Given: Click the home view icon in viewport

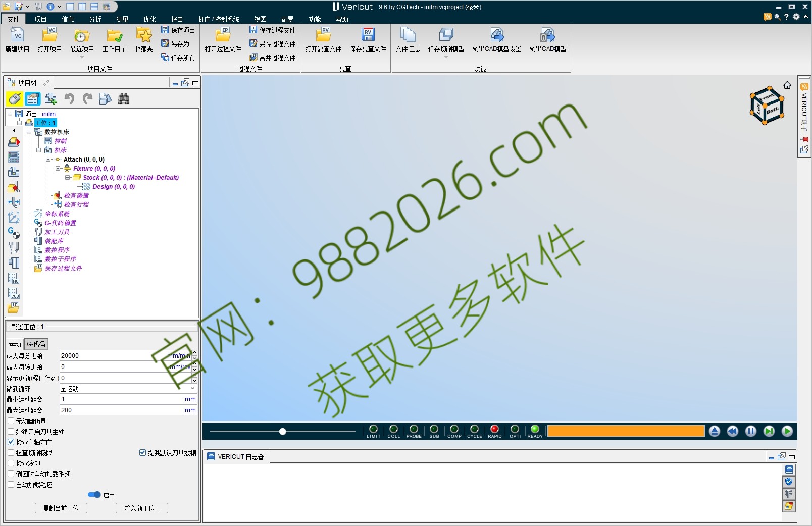Looking at the screenshot, I should [x=787, y=85].
